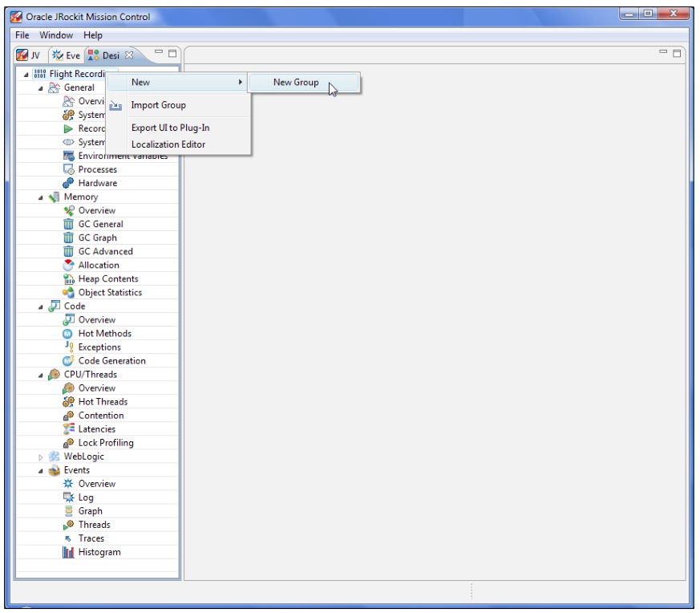Click the Hardware icon under General
The image size is (700, 613).
tap(69, 183)
